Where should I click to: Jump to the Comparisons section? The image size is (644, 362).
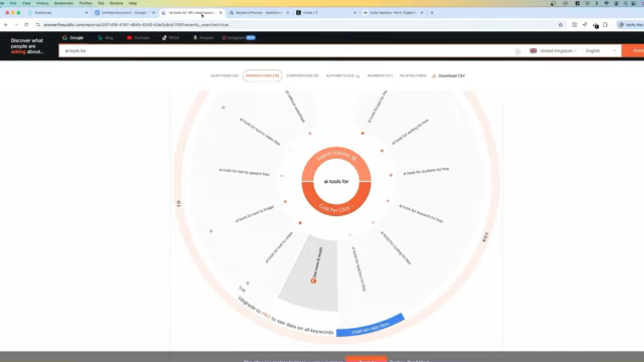pos(302,76)
